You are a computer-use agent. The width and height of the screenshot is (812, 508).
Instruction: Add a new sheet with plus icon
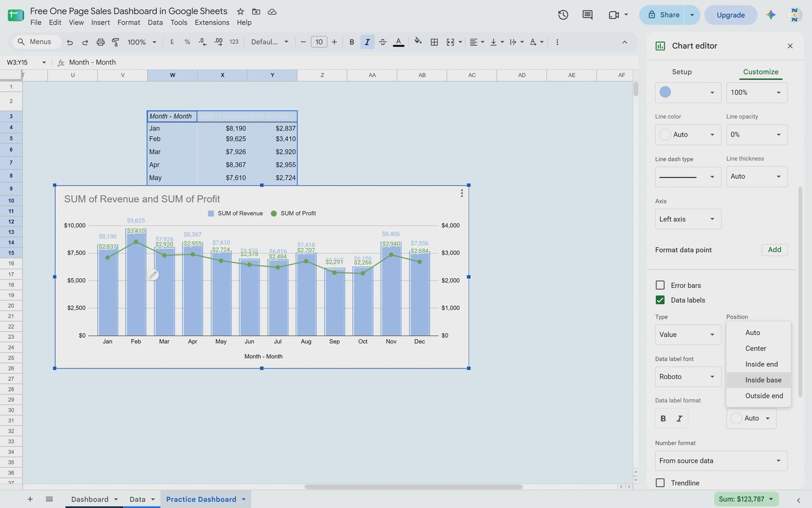click(30, 499)
